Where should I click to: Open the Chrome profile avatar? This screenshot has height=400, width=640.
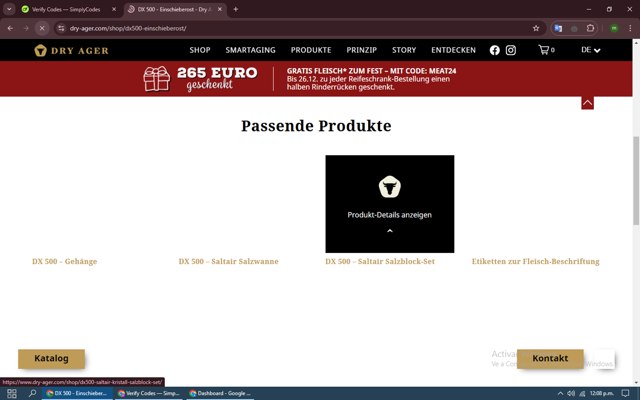pos(614,28)
